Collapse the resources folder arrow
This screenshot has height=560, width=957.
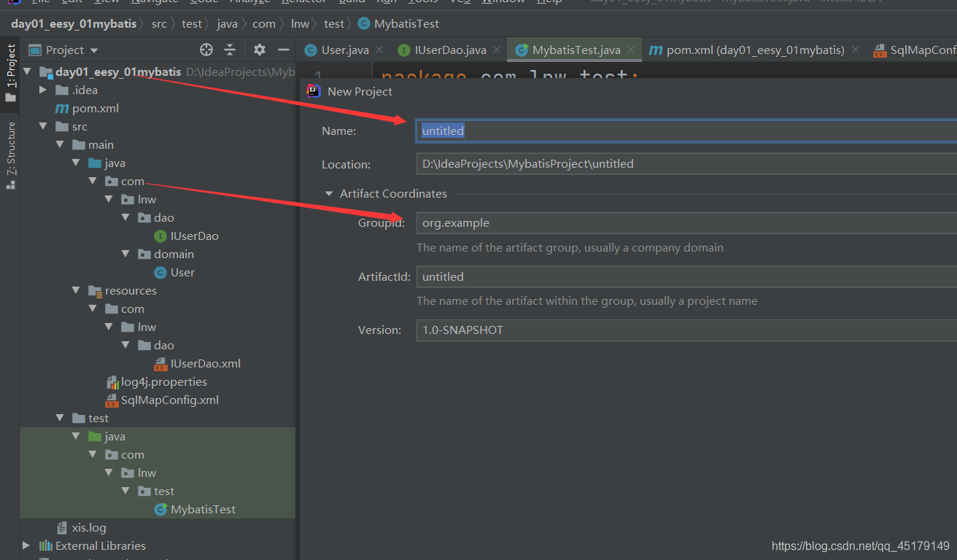point(76,290)
